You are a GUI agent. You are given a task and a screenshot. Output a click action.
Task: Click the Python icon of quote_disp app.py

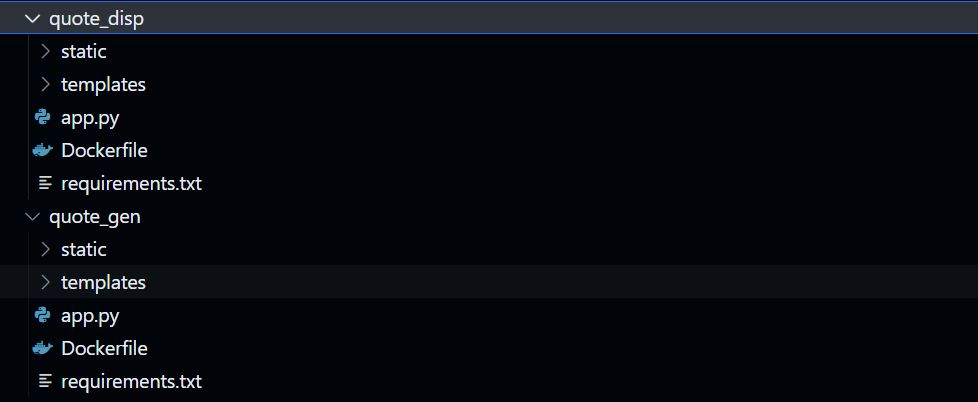coord(42,118)
